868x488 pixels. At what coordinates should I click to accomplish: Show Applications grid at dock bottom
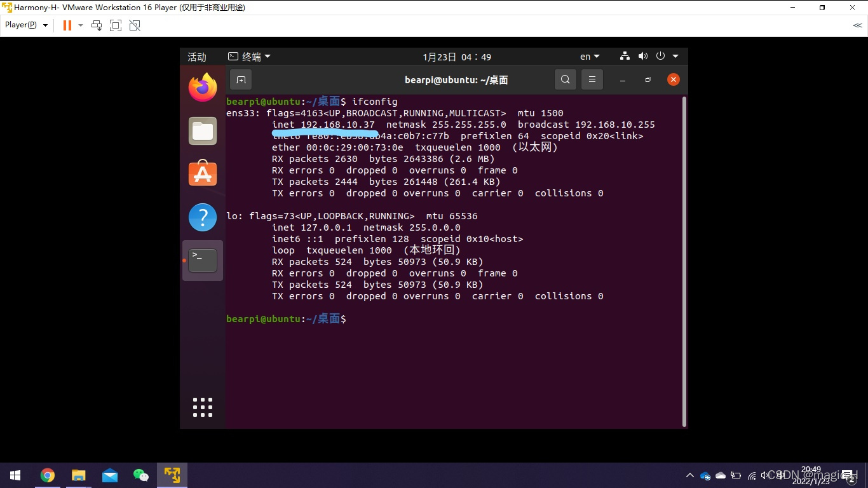(202, 407)
